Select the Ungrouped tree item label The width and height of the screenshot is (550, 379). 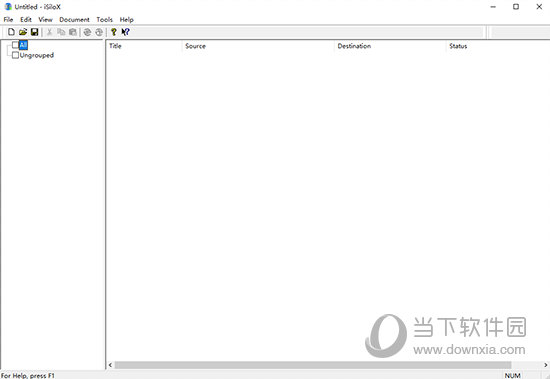[36, 55]
